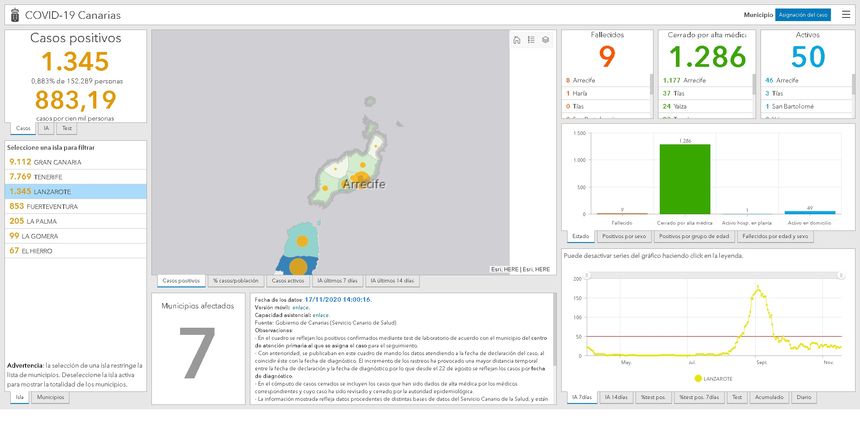The height and width of the screenshot is (425, 860).
Task: Open the Acumulado chart tab
Action: point(768,397)
